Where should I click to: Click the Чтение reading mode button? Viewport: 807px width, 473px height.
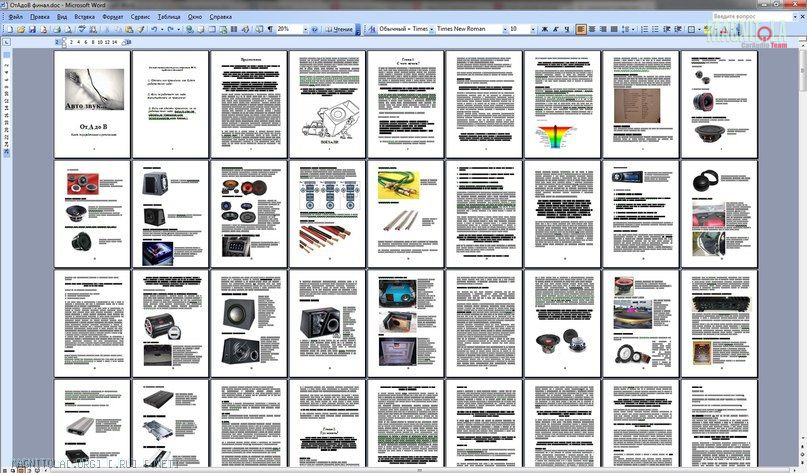[341, 29]
